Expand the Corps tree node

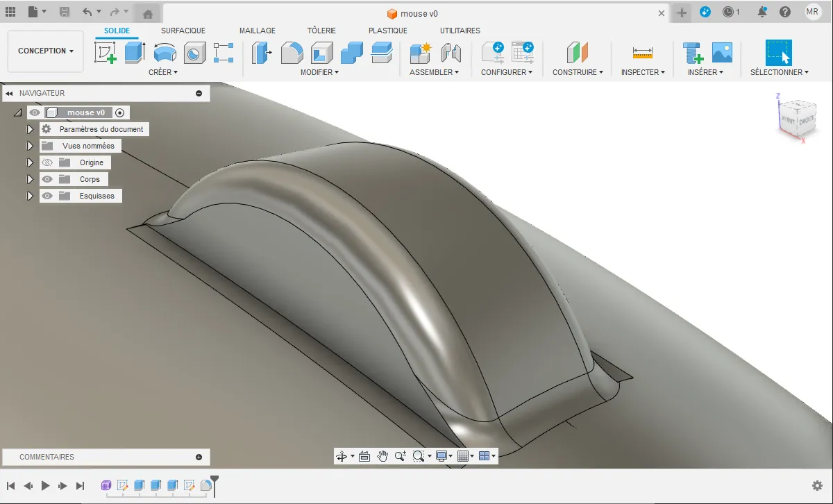click(30, 179)
